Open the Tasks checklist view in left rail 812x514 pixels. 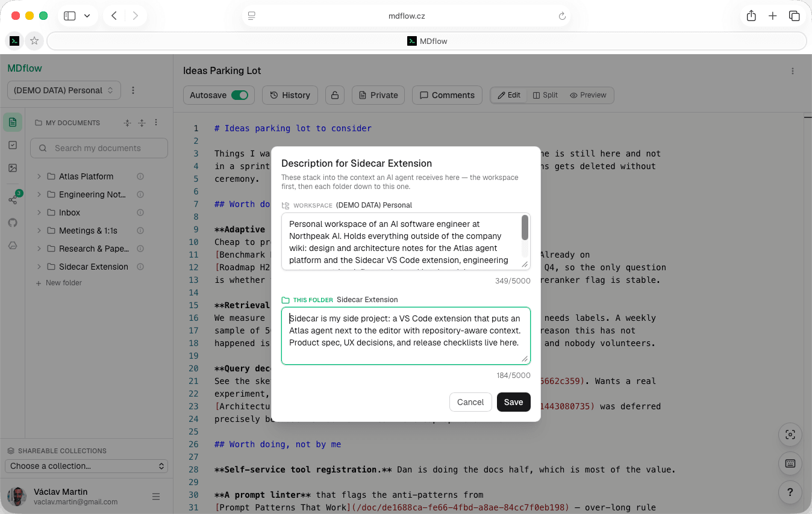coord(13,145)
